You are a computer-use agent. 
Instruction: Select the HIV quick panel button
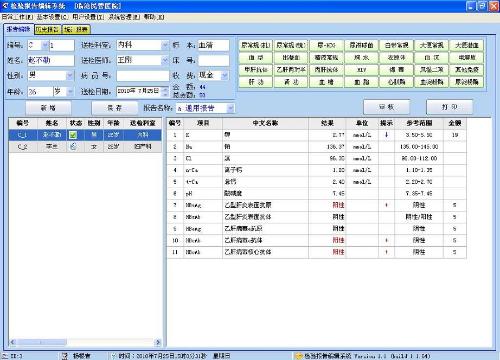(x=361, y=70)
